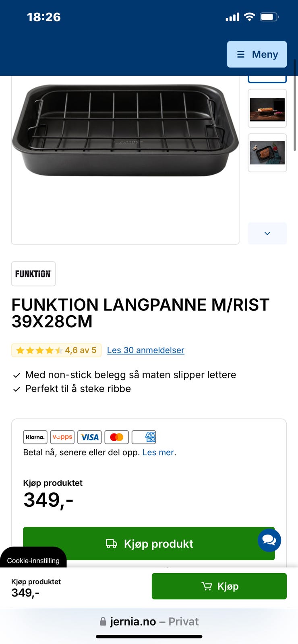Tap the sticky Kjøp cart button
Screen dimensions: 298x644
(219, 586)
